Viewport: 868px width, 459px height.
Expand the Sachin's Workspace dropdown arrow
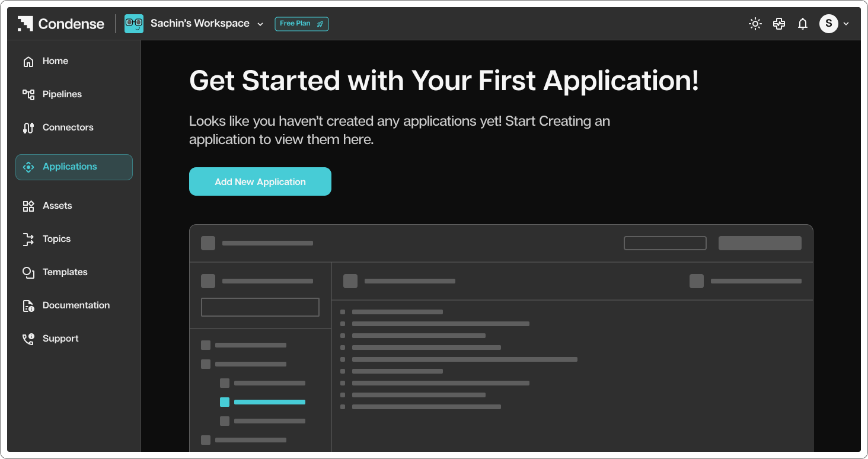pyautogui.click(x=260, y=24)
